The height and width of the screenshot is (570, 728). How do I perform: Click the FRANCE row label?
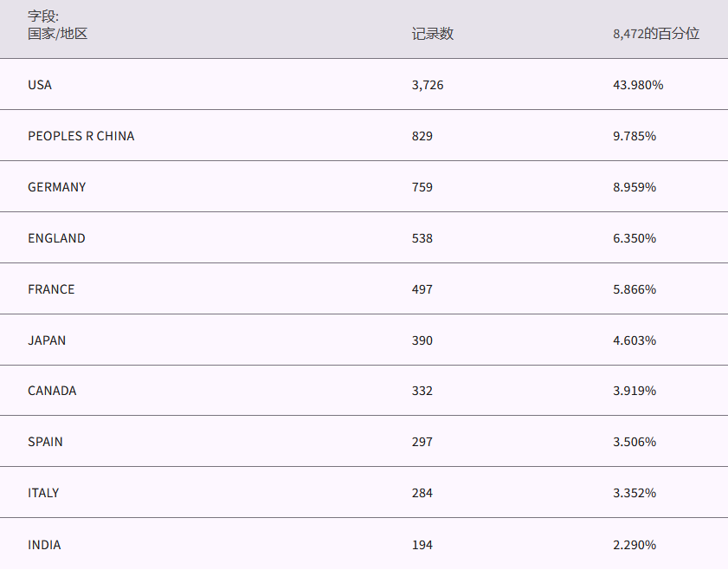[x=51, y=289]
